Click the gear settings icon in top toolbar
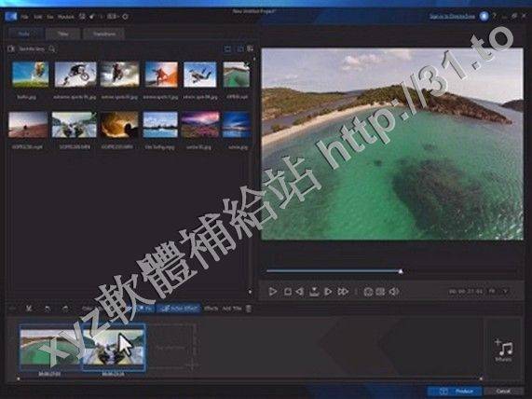532x399 pixels. [125, 16]
